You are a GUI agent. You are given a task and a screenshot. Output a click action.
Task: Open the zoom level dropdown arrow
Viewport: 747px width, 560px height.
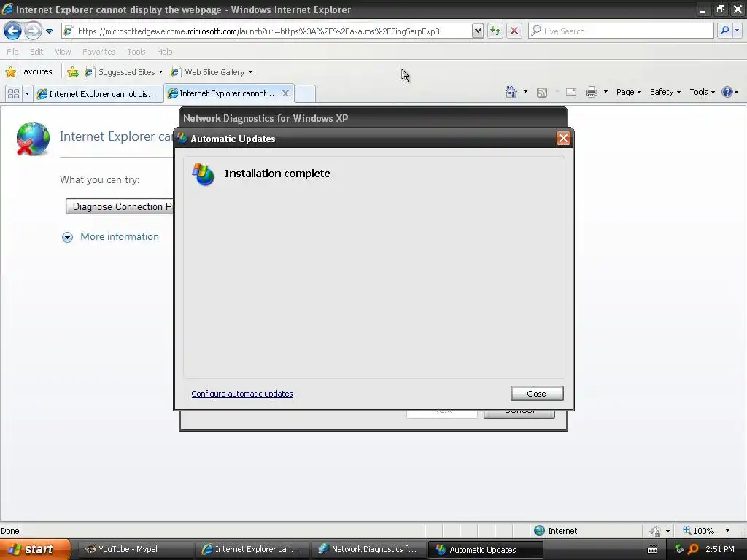[727, 531]
